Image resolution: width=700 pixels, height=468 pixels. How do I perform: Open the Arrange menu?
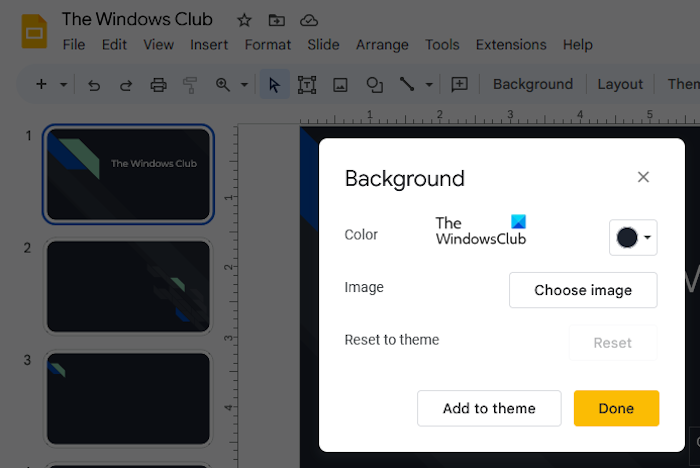pyautogui.click(x=382, y=45)
